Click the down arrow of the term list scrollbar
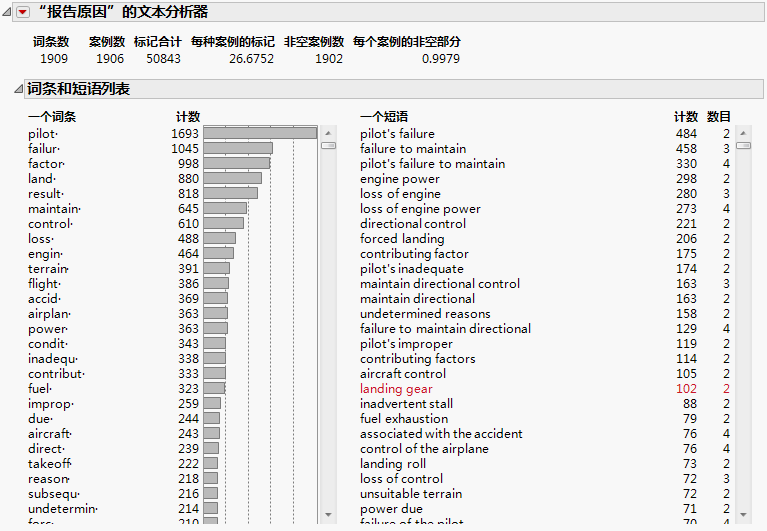 328,514
